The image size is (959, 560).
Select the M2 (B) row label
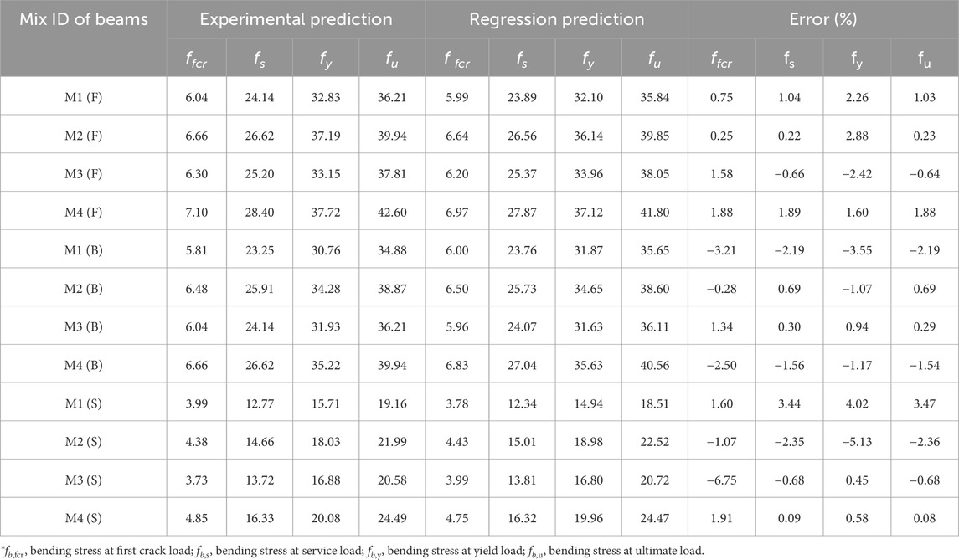coord(83,289)
